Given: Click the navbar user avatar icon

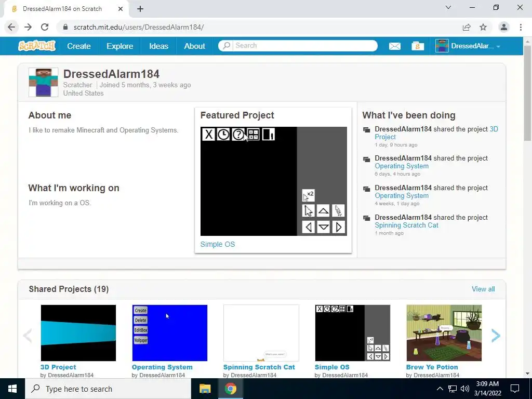Looking at the screenshot, I should (442, 46).
